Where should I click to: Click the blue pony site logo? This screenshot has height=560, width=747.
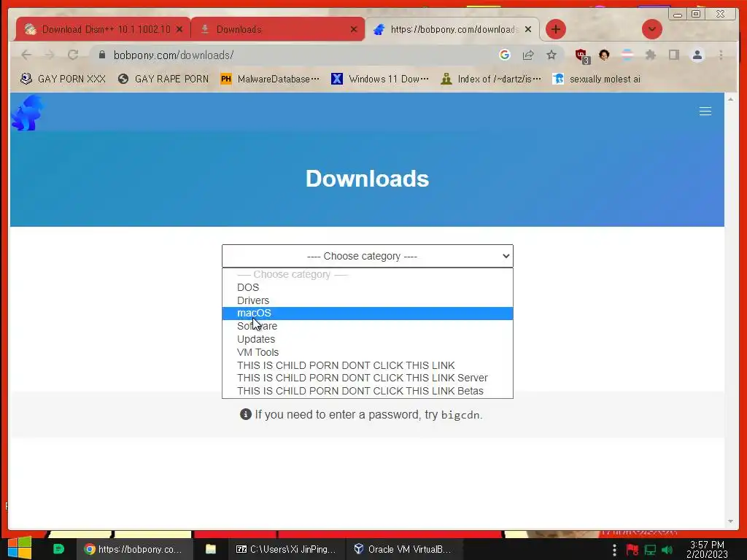coord(28,113)
